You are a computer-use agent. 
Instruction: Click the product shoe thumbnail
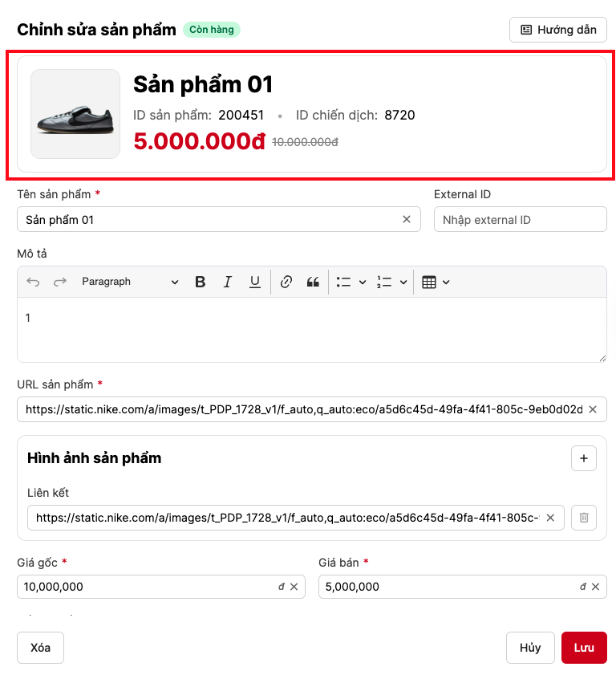(75, 113)
